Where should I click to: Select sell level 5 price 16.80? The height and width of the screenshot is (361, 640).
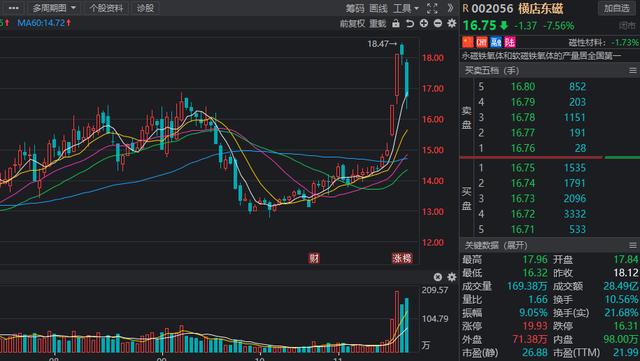pyautogui.click(x=523, y=87)
